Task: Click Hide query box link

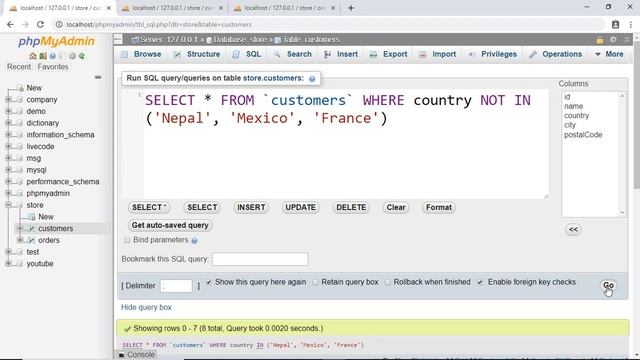Action: (146, 307)
